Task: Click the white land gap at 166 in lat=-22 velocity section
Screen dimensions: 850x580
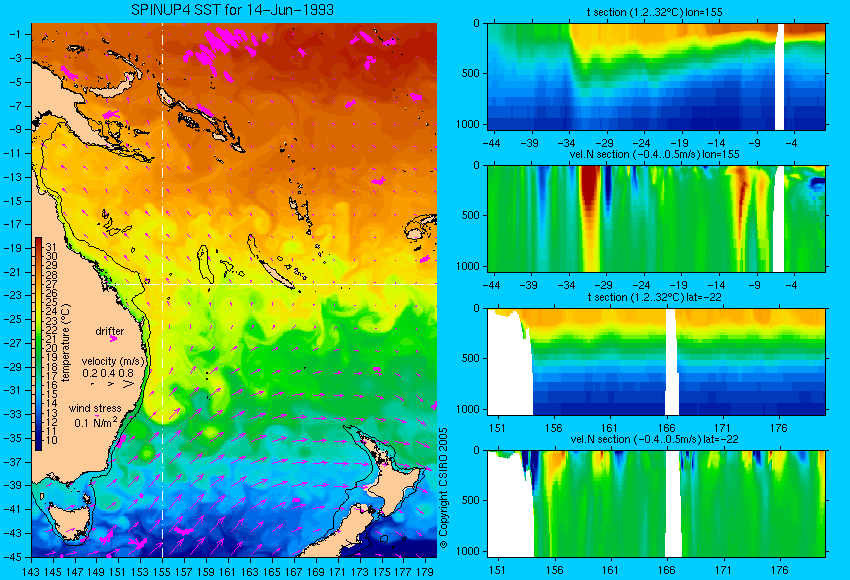Action: pos(673,504)
